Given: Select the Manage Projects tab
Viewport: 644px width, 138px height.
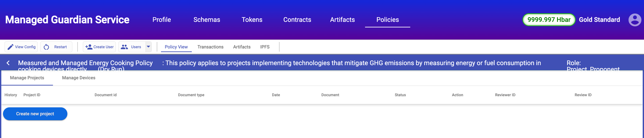Looking at the screenshot, I should tap(27, 78).
